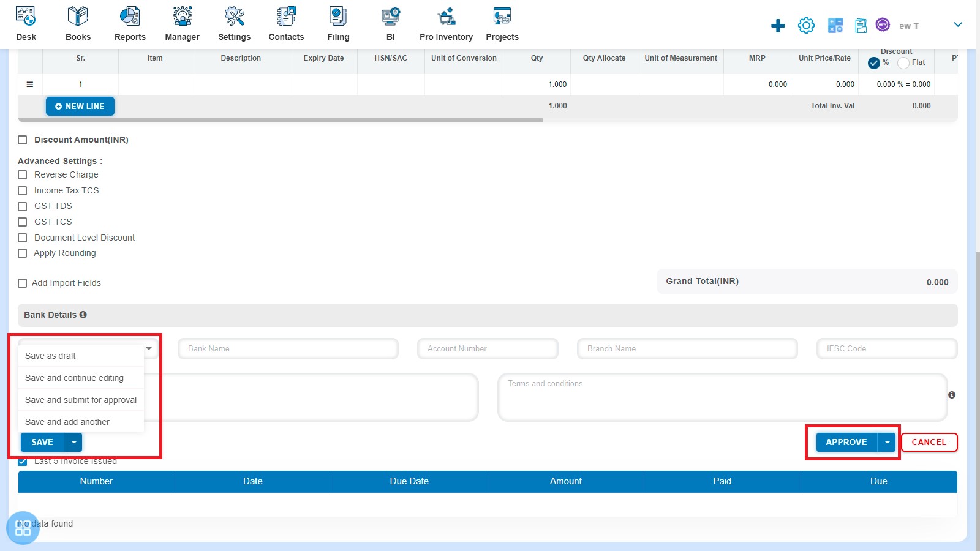The width and height of the screenshot is (980, 551).
Task: Click the username text 'ew T'
Action: [x=909, y=26]
